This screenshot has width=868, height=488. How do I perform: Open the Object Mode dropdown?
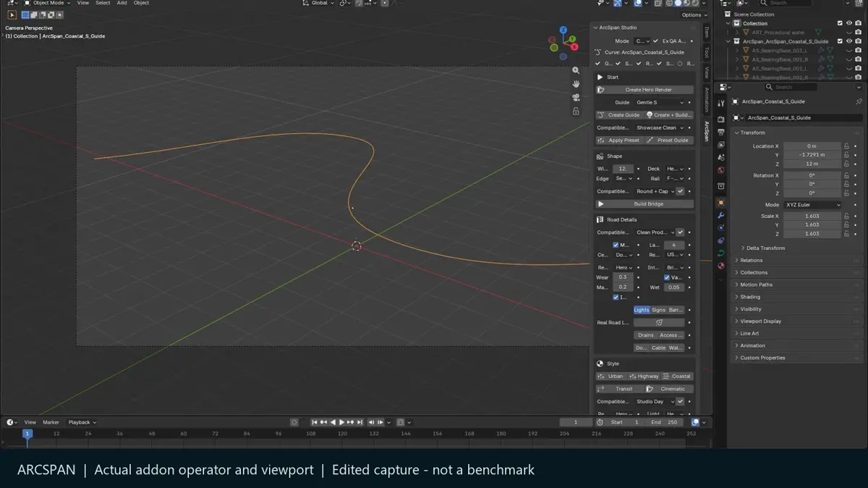tap(46, 3)
